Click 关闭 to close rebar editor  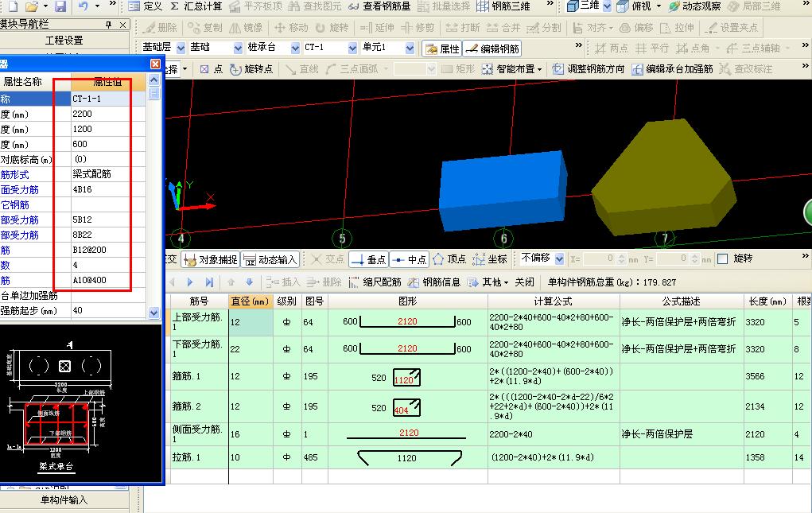(524, 282)
